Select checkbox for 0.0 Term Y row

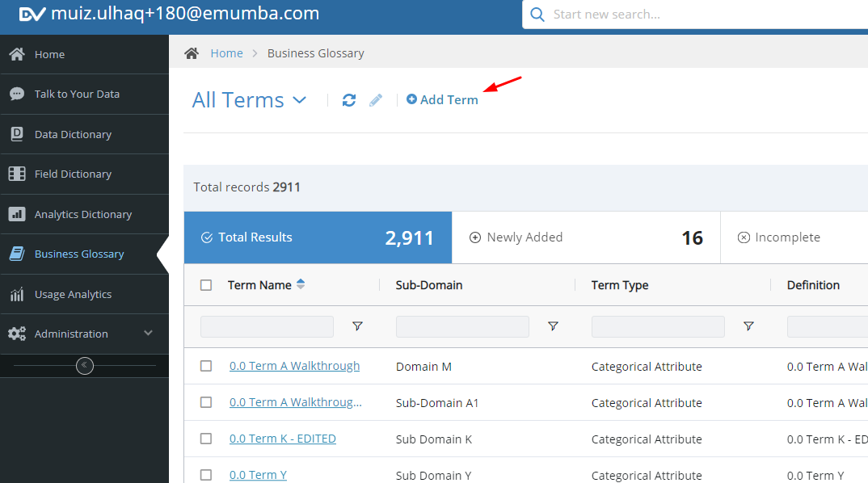point(206,475)
